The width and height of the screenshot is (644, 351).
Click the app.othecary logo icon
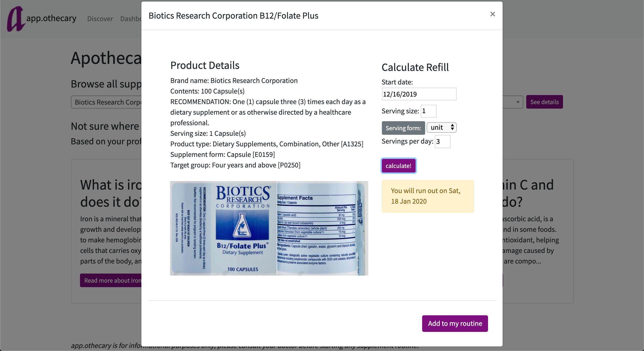pyautogui.click(x=16, y=19)
